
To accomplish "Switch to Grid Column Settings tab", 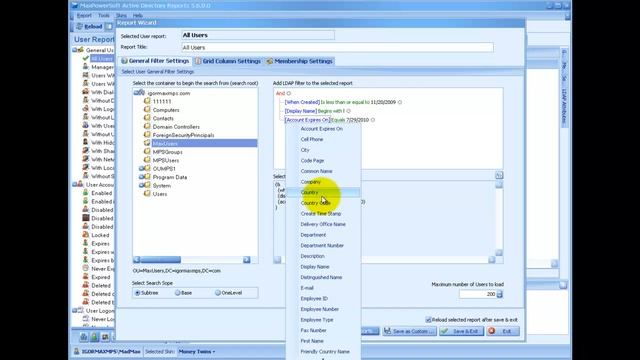I will 228,61.
